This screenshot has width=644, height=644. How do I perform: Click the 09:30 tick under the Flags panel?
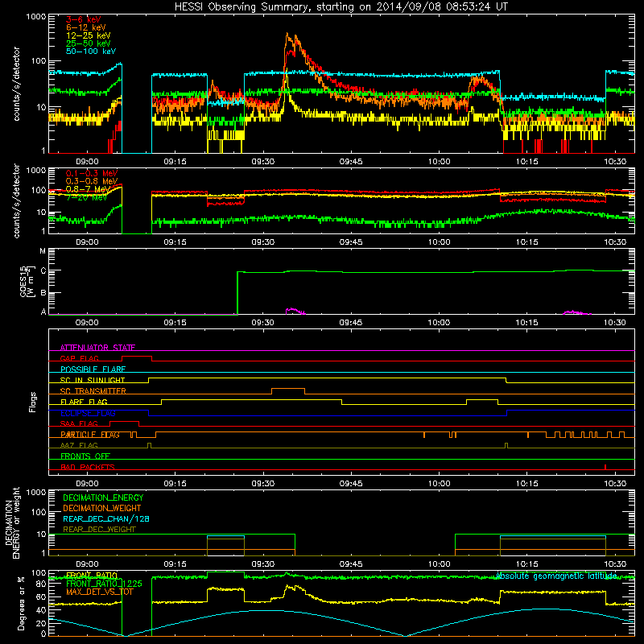click(263, 484)
